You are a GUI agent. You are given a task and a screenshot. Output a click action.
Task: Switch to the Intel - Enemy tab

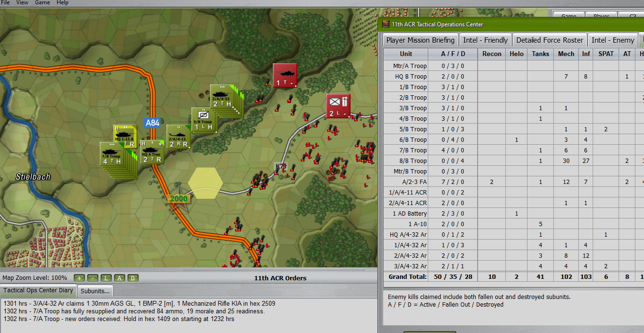click(612, 40)
